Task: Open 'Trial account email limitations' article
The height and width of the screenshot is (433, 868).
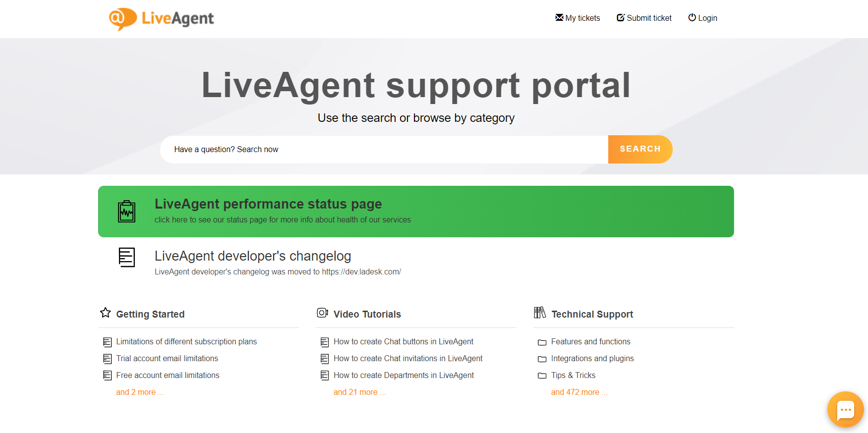Action: coord(167,358)
